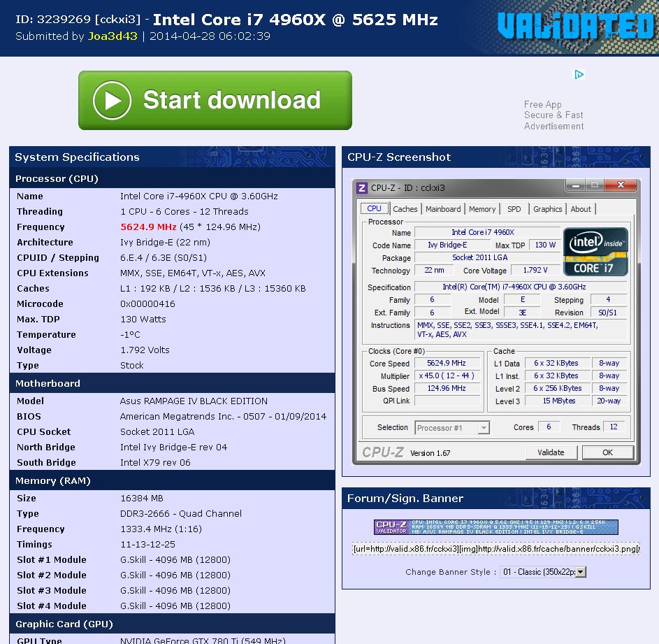
Task: Click the Package Socket 2011 LGA field
Action: (x=487, y=257)
